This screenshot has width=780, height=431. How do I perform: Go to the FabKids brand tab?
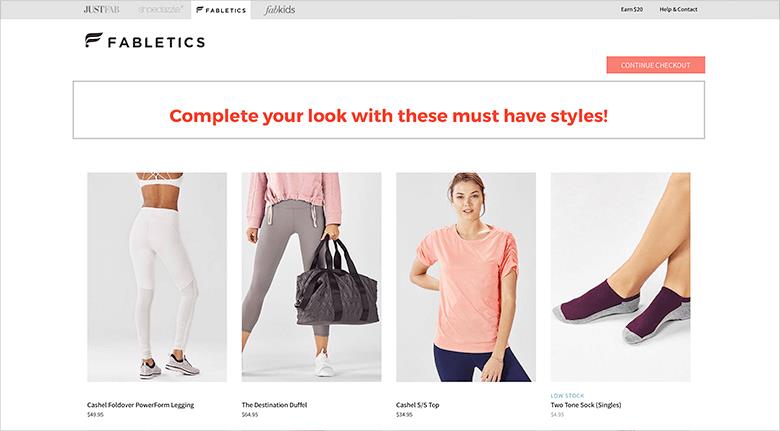click(280, 9)
